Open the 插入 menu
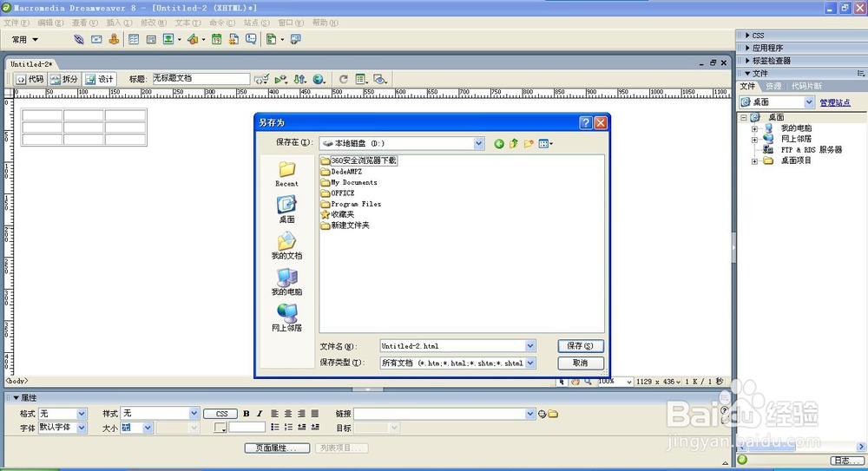The width and height of the screenshot is (868, 471). click(119, 23)
